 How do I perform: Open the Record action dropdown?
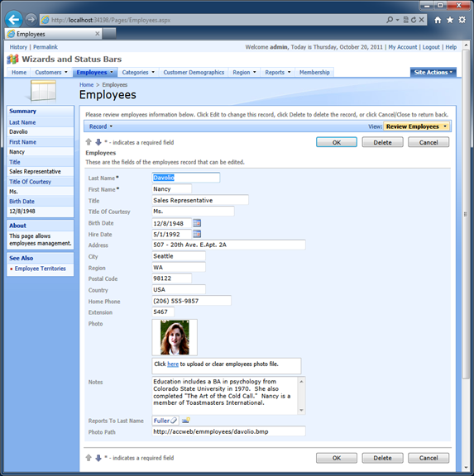coord(101,126)
